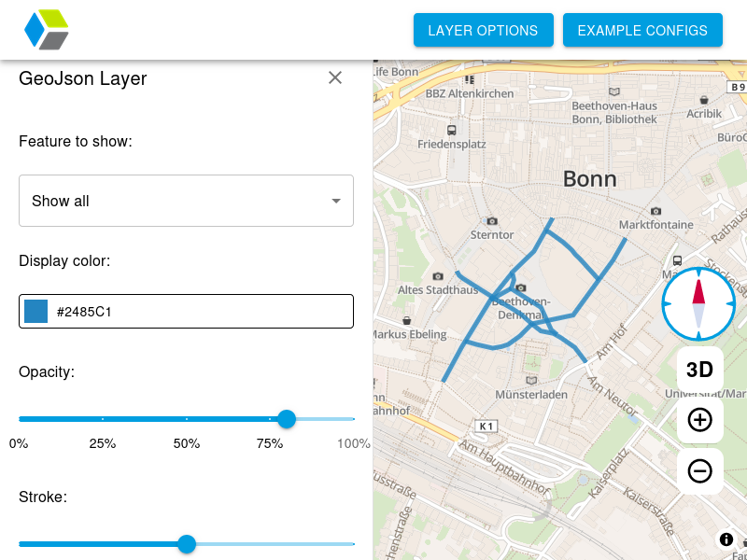The height and width of the screenshot is (560, 747).
Task: Click the 100% opacity tick label
Action: (x=354, y=444)
